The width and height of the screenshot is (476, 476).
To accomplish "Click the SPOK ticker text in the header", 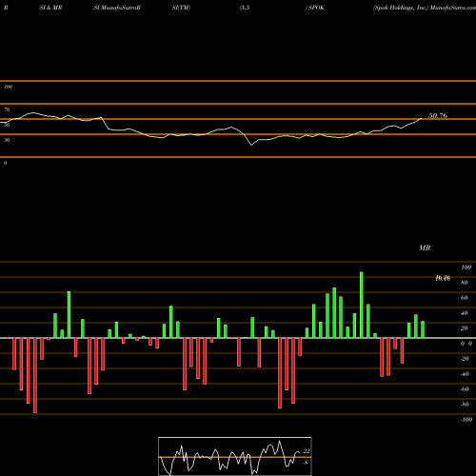I will pos(316,8).
